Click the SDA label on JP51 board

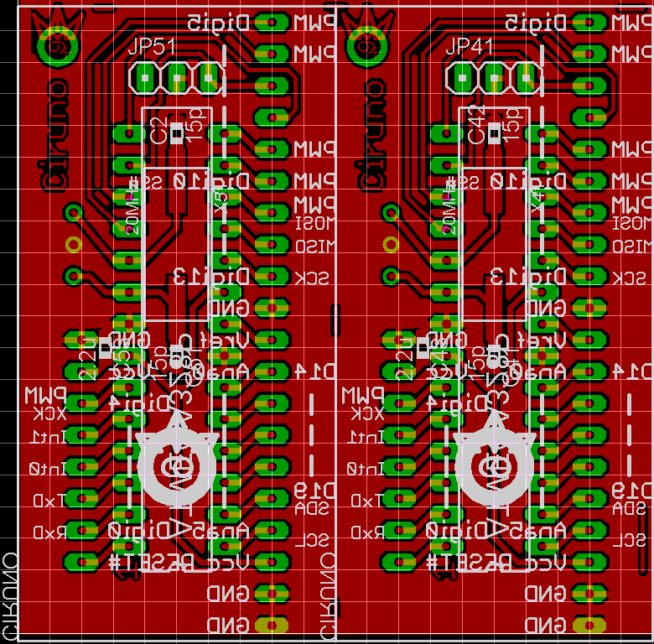tap(312, 508)
